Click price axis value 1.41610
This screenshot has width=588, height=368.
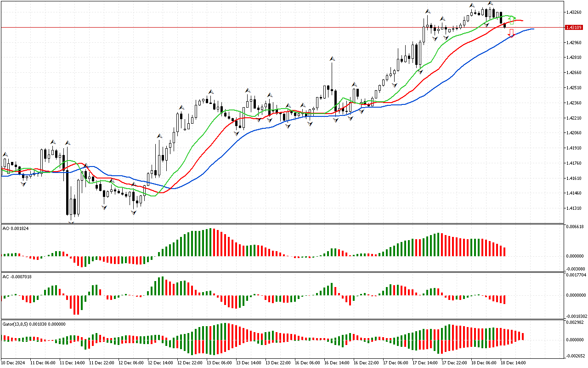pyautogui.click(x=574, y=178)
